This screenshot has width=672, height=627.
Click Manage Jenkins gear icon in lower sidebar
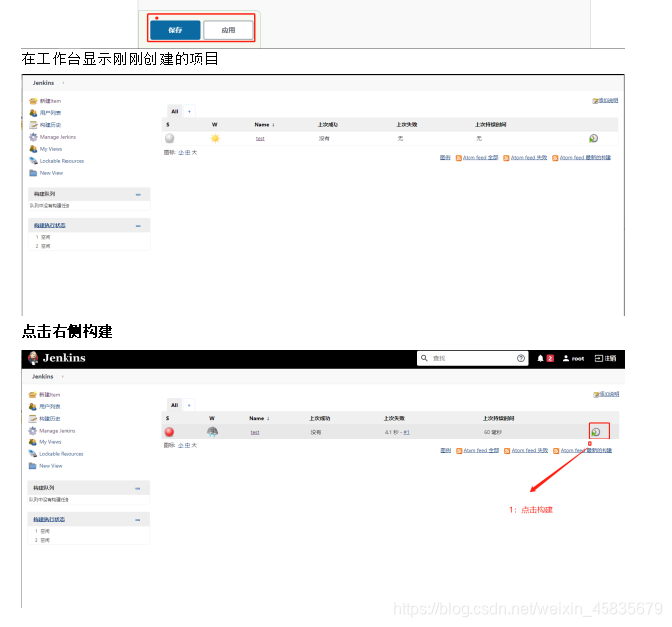[x=32, y=431]
